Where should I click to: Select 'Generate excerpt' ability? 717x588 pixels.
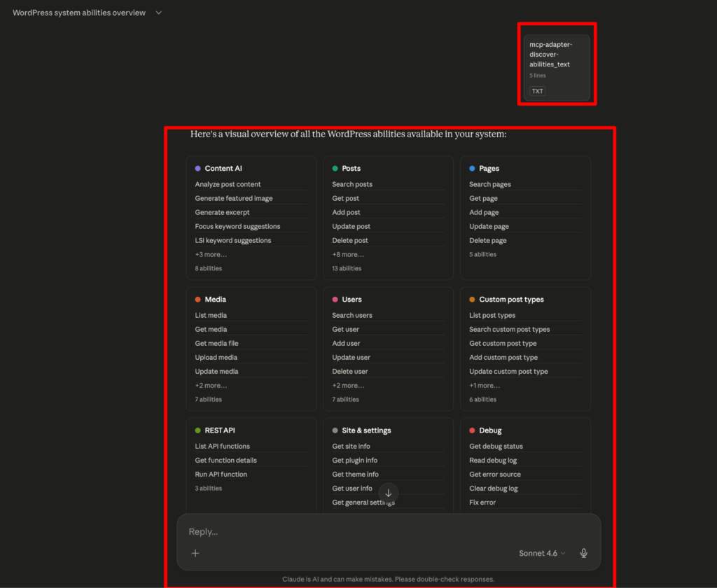pyautogui.click(x=222, y=212)
